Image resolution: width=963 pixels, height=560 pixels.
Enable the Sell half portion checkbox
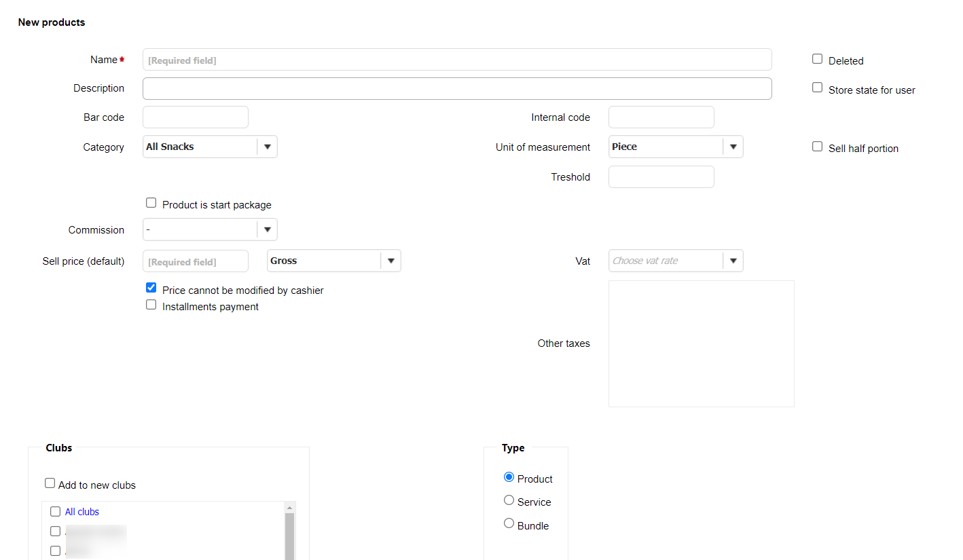[817, 147]
